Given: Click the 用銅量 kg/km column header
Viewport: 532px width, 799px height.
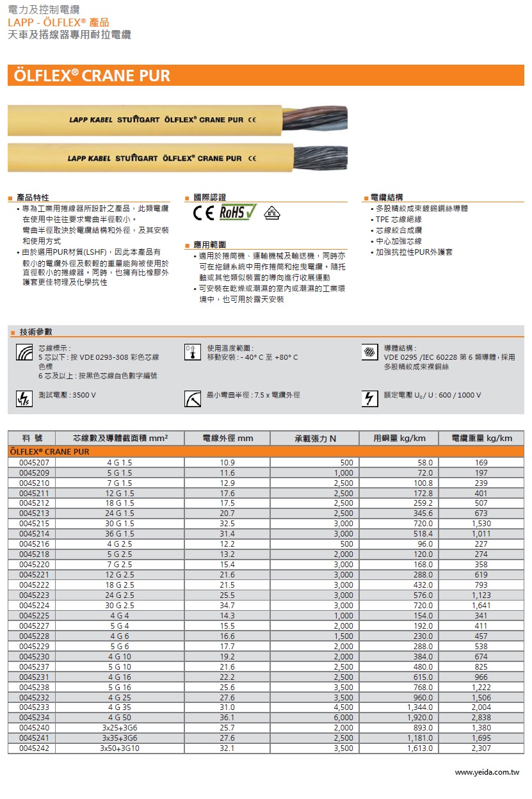Looking at the screenshot, I should 399,438.
